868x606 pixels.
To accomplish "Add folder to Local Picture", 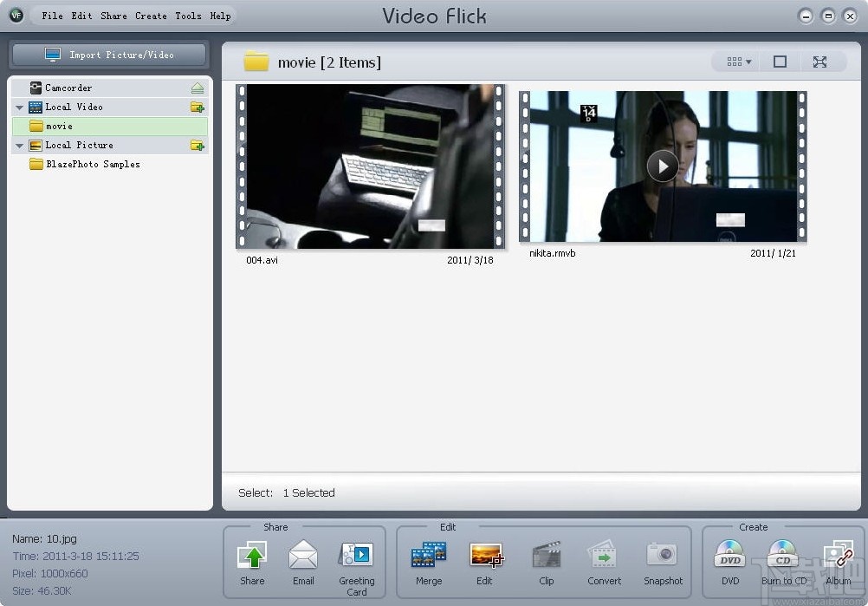I will click(x=198, y=145).
